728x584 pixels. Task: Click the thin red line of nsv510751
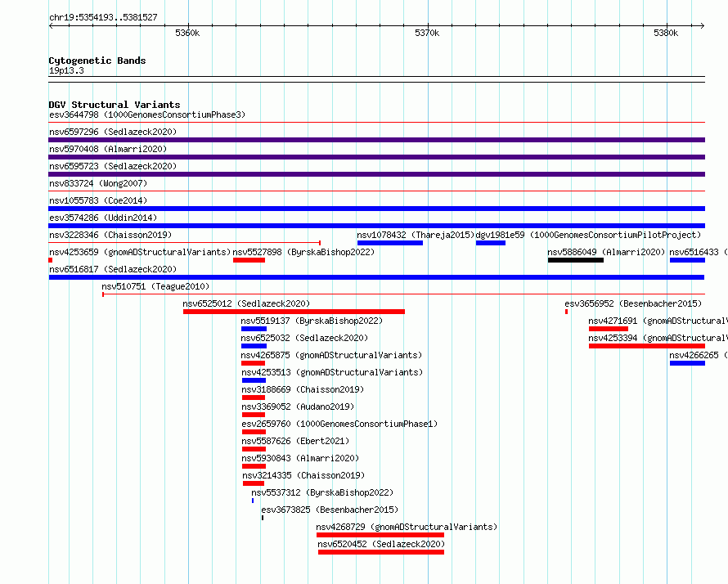[x=404, y=294]
